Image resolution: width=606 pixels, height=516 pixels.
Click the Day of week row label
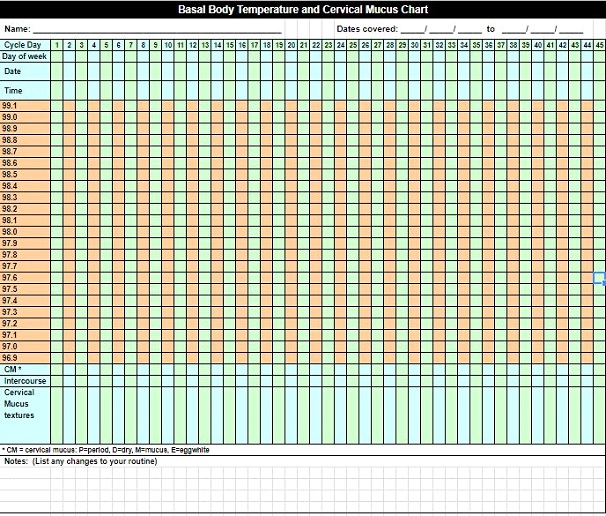pos(25,56)
